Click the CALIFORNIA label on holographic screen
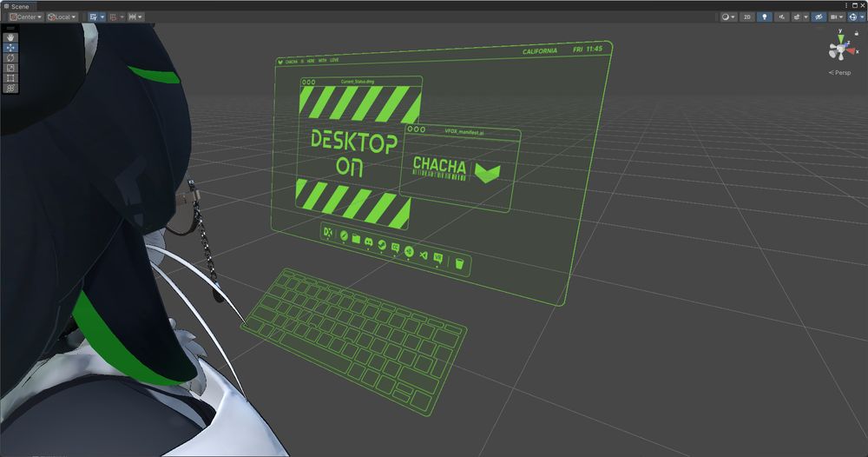868x457 pixels. click(540, 51)
